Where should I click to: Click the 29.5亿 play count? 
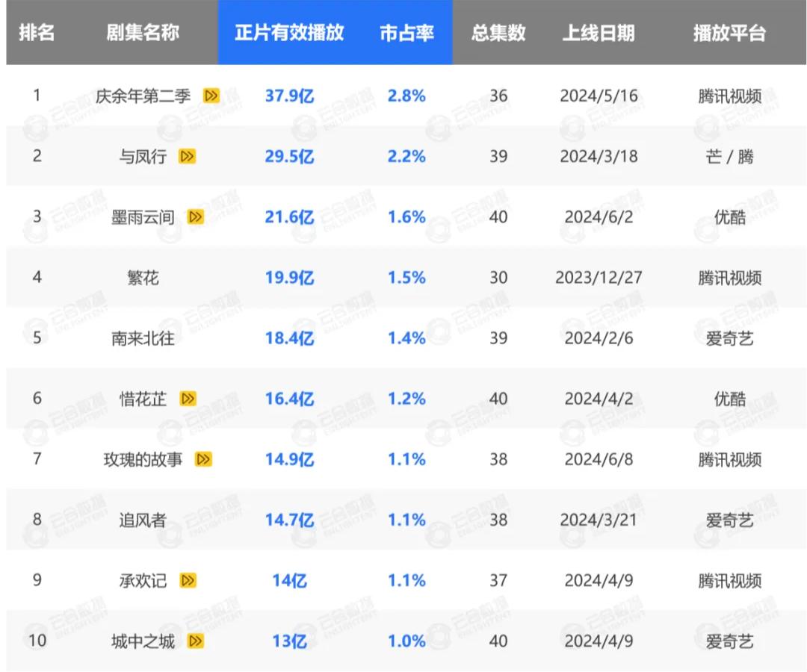pos(289,157)
